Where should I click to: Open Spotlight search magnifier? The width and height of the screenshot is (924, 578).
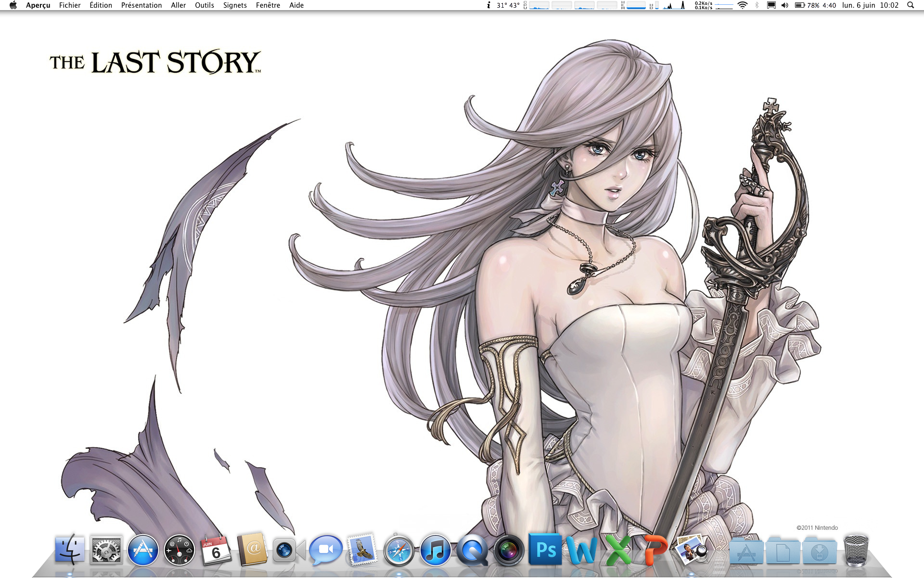click(910, 5)
